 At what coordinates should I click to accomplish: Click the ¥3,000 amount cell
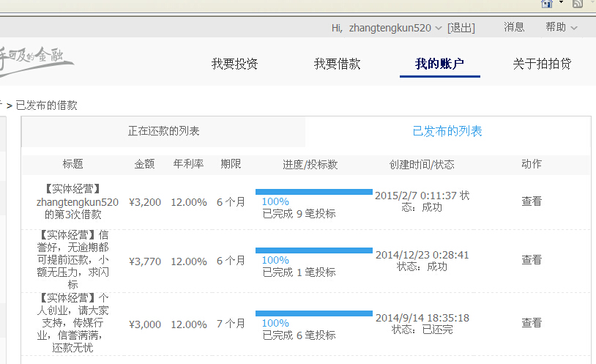pos(145,324)
